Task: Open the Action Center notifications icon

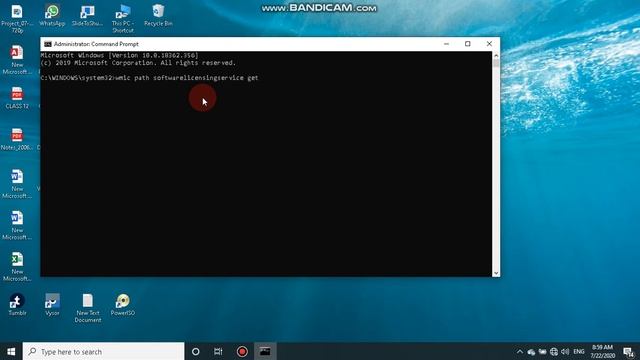Action: pyautogui.click(x=629, y=352)
